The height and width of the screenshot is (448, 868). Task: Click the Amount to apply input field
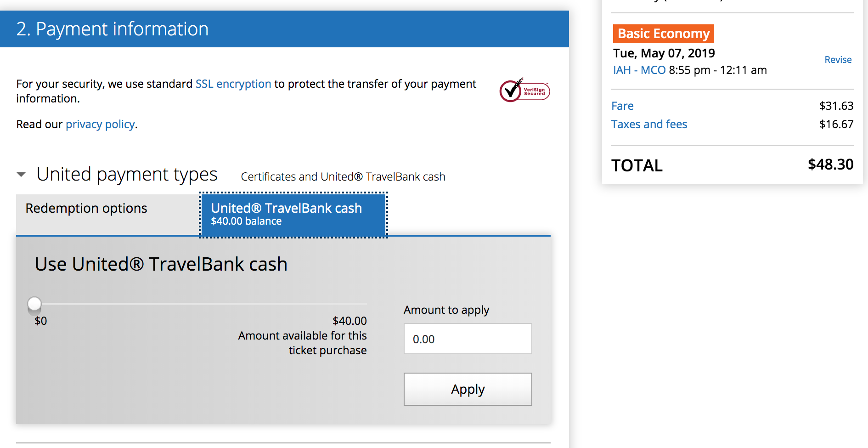tap(468, 339)
